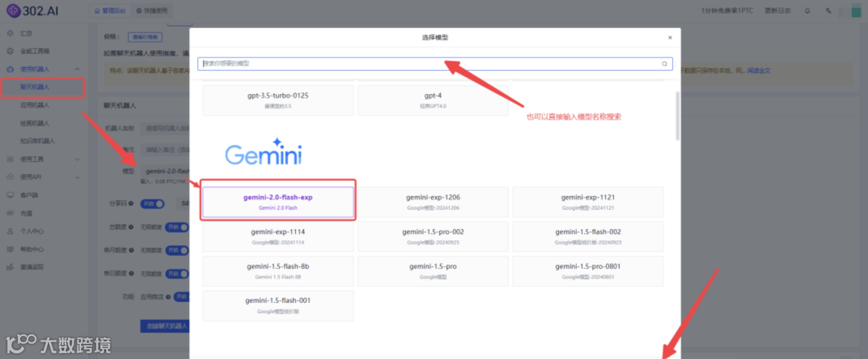Image resolution: width=868 pixels, height=359 pixels.
Task: Select the gemini-exp-1114 model card
Action: click(278, 237)
